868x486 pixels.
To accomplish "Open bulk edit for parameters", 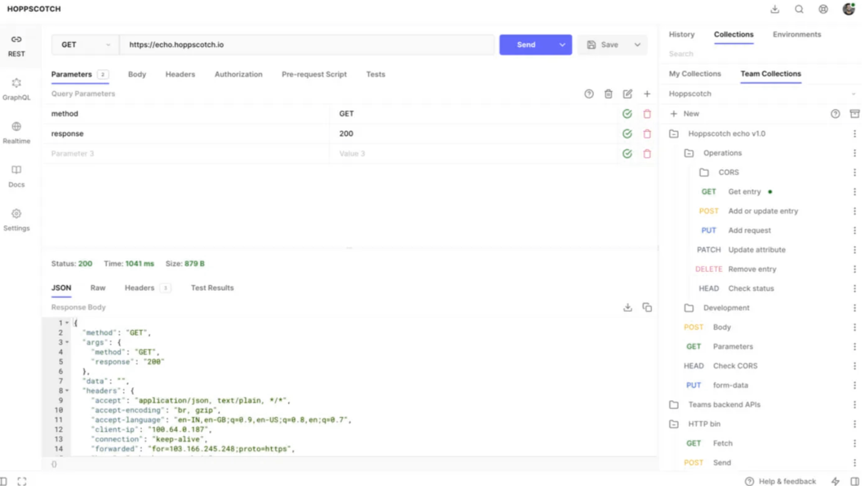I will click(628, 94).
